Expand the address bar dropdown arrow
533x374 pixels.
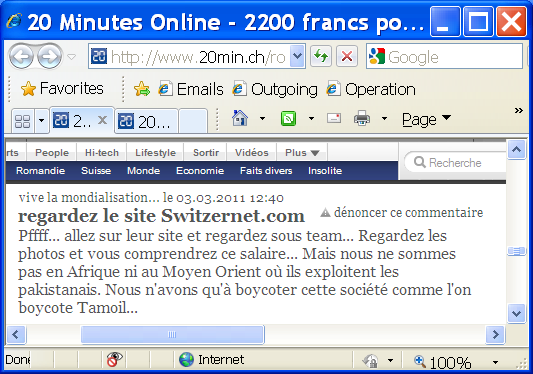[x=297, y=56]
